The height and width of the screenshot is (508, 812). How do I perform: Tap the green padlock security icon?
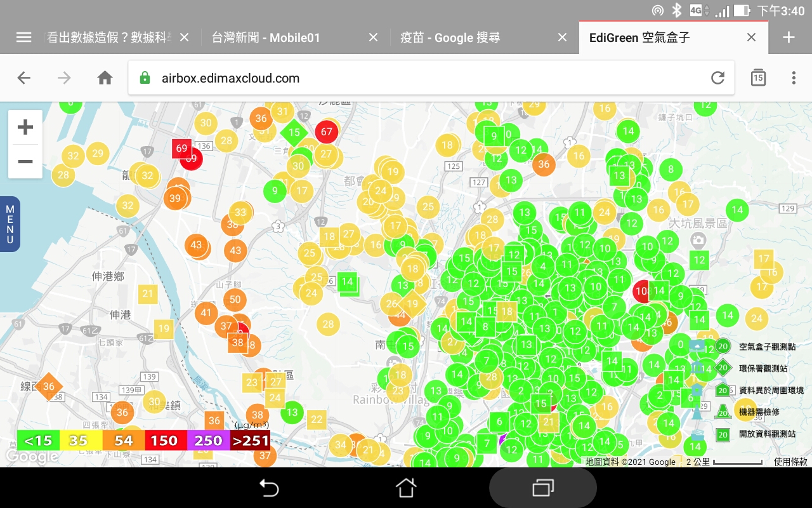click(145, 78)
